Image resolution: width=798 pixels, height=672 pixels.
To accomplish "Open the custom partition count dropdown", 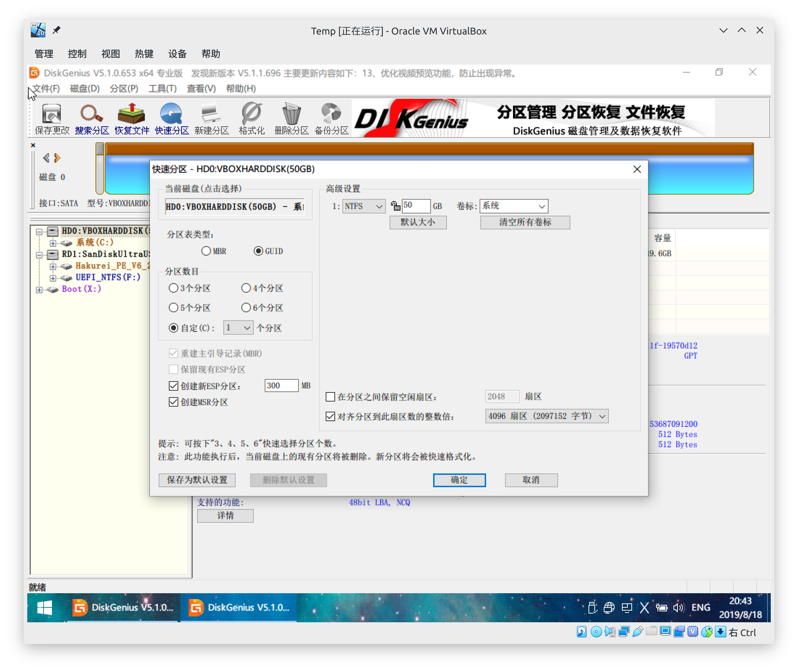I will (x=238, y=327).
